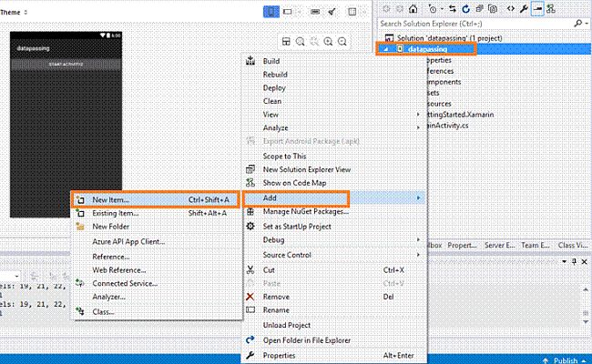Switch designer to landscape orientation icon
This screenshot has height=364, width=592.
click(x=288, y=12)
